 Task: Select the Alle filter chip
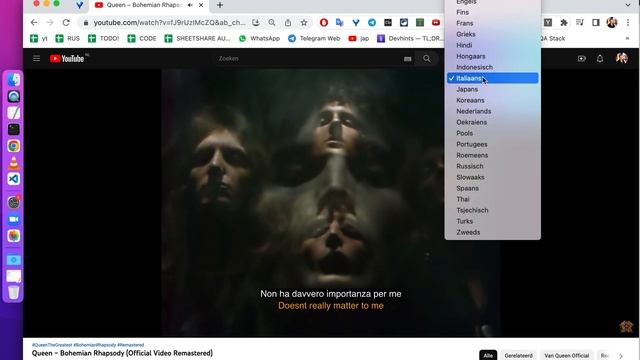[488, 355]
